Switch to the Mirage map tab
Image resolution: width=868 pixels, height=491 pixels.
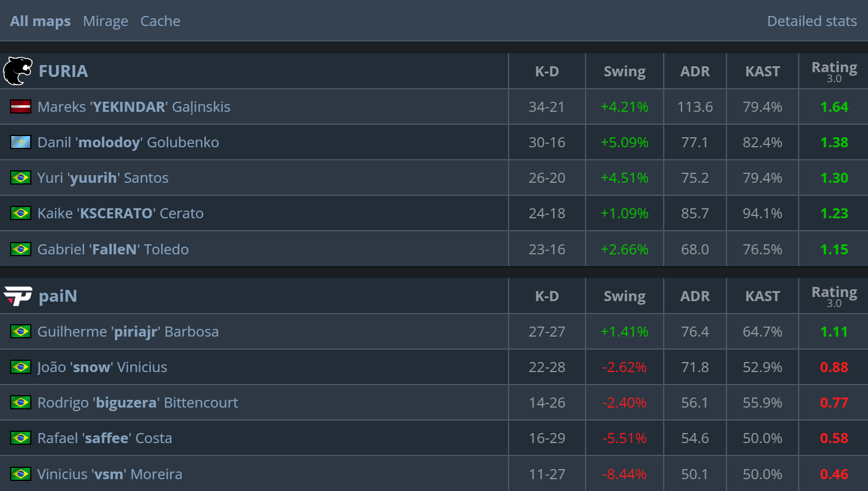(x=105, y=21)
